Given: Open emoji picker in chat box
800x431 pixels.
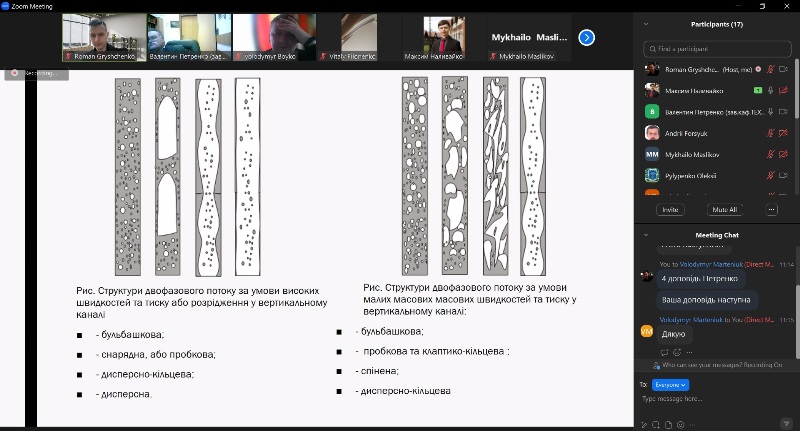Looking at the screenshot, I should (x=680, y=424).
